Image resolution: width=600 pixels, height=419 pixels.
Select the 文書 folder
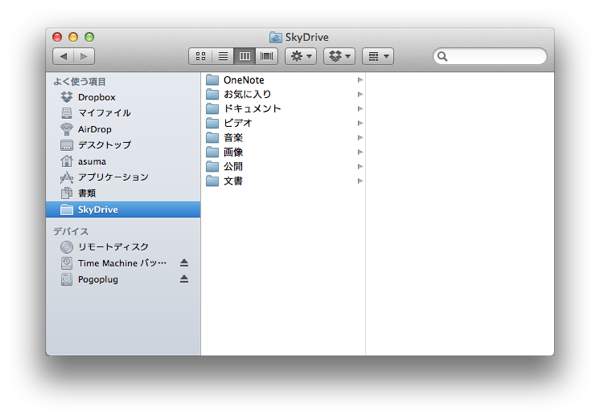tap(283, 181)
